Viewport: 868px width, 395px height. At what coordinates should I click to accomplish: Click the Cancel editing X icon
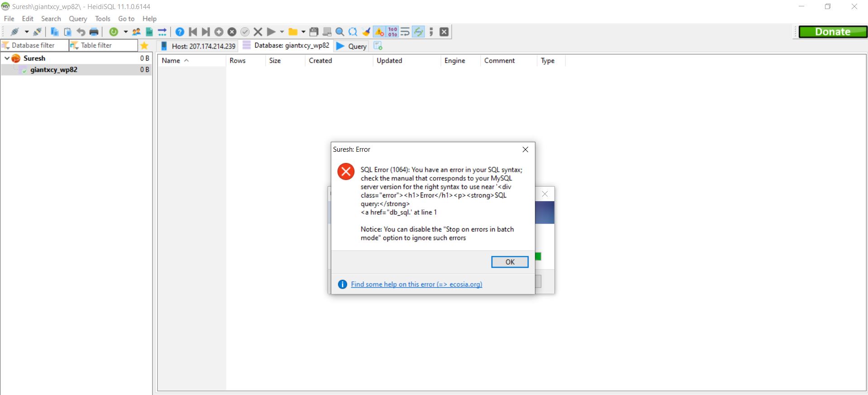pos(258,32)
